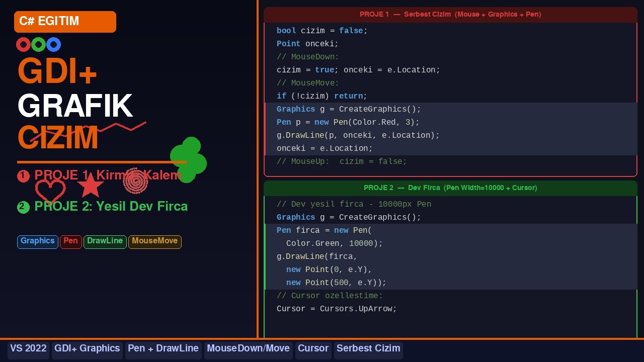Screen dimensions: 644x362
Task: Click the line 'Cursor = Cursors.UpArrow;'
Action: point(337,309)
